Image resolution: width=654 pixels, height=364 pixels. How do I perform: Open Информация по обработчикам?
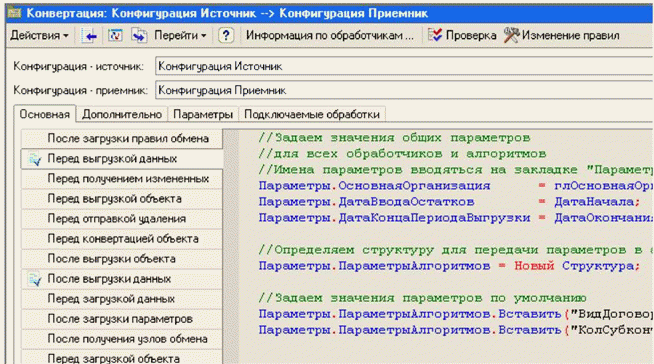pyautogui.click(x=330, y=36)
